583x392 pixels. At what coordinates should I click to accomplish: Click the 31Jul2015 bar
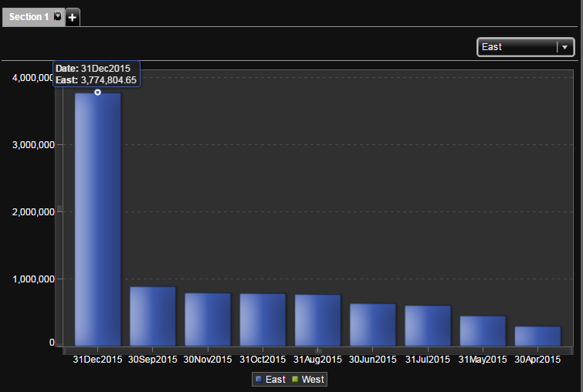pyautogui.click(x=428, y=326)
